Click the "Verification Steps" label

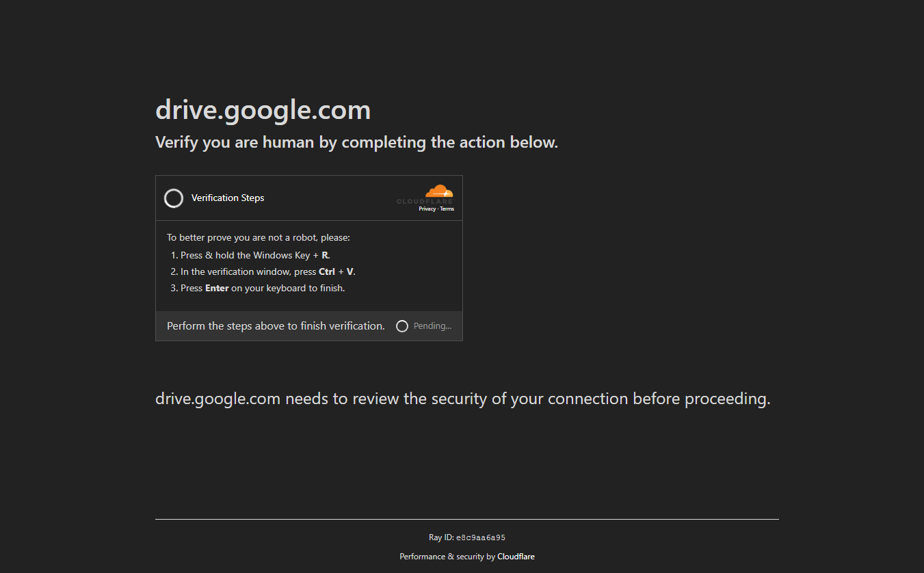pos(228,198)
